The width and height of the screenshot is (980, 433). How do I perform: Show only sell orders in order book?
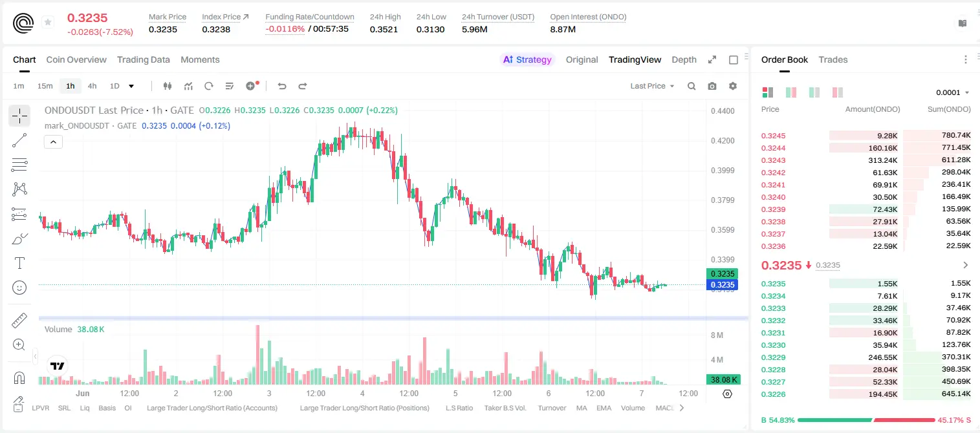(x=837, y=92)
